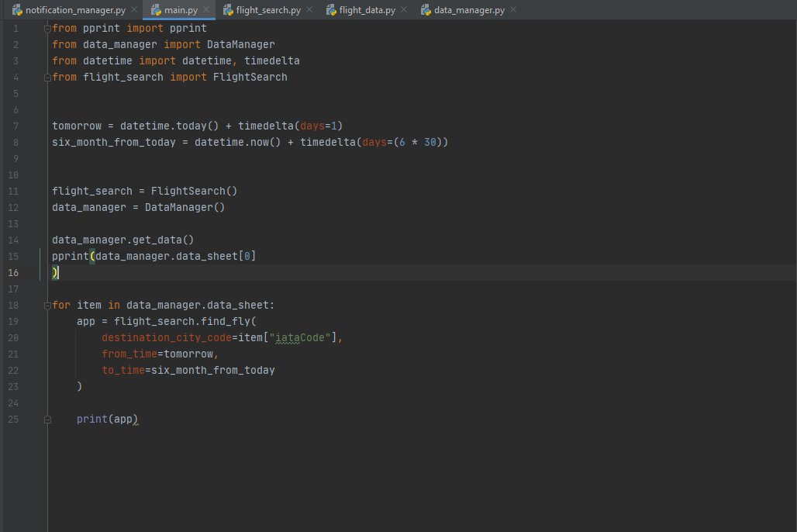
Task: Open the flight_search.py tab
Action: point(268,9)
